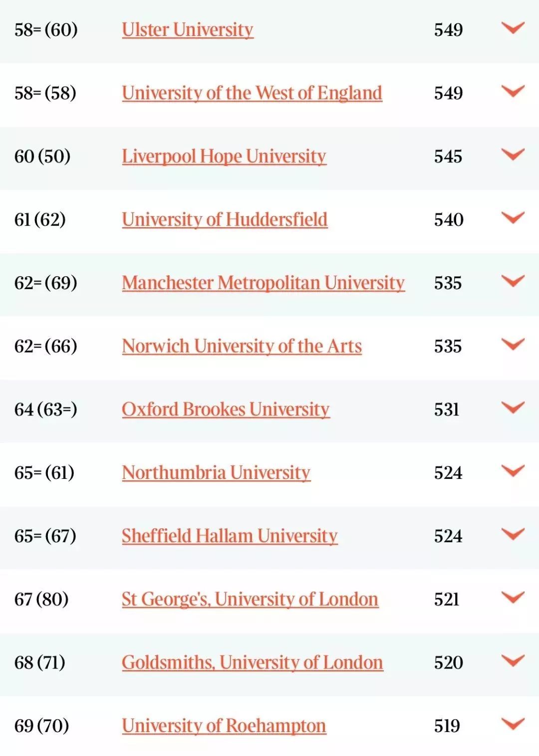
Task: Expand University of the West of England details
Action: click(513, 91)
